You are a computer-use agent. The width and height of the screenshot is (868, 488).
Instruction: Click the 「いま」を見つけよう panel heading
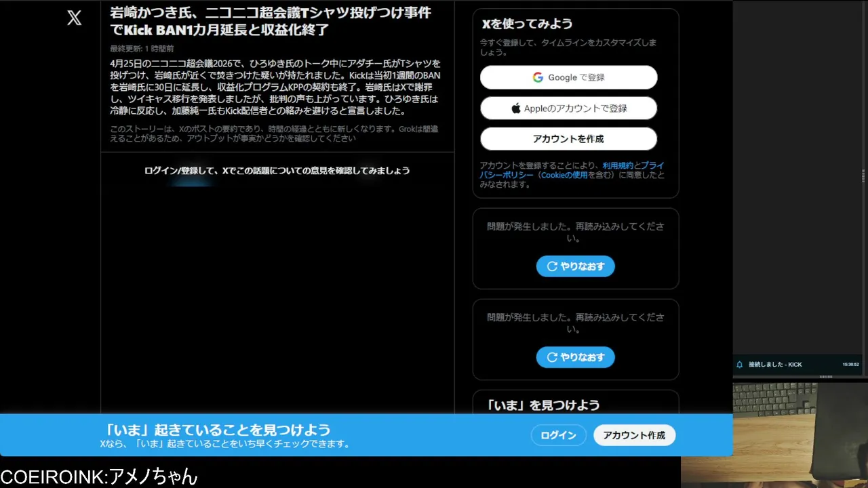pyautogui.click(x=542, y=405)
